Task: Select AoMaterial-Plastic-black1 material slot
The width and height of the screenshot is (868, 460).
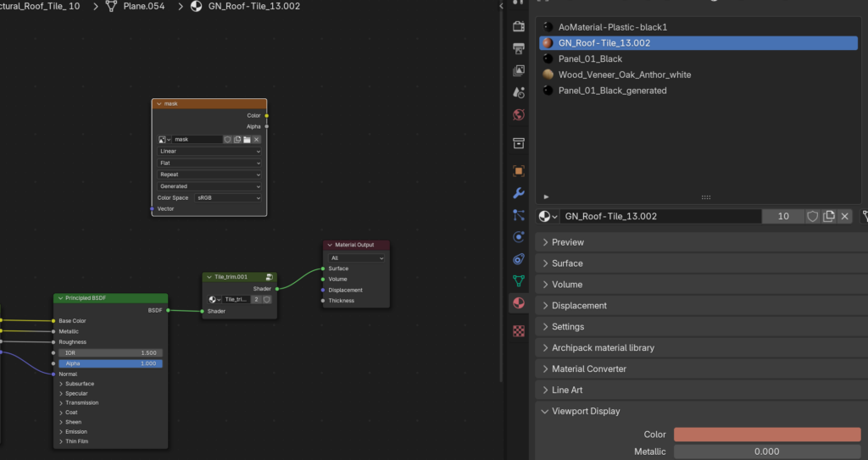Action: pos(698,27)
